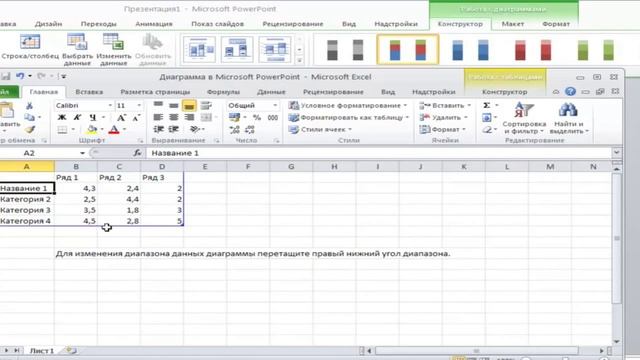Increase decimal places icon
The width and height of the screenshot is (640, 360).
[x=235, y=130]
